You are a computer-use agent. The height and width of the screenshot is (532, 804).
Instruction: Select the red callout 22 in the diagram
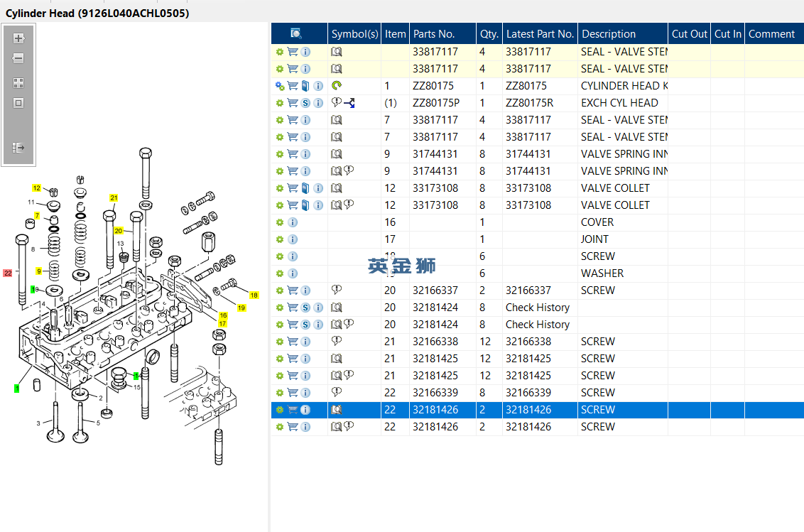8,273
